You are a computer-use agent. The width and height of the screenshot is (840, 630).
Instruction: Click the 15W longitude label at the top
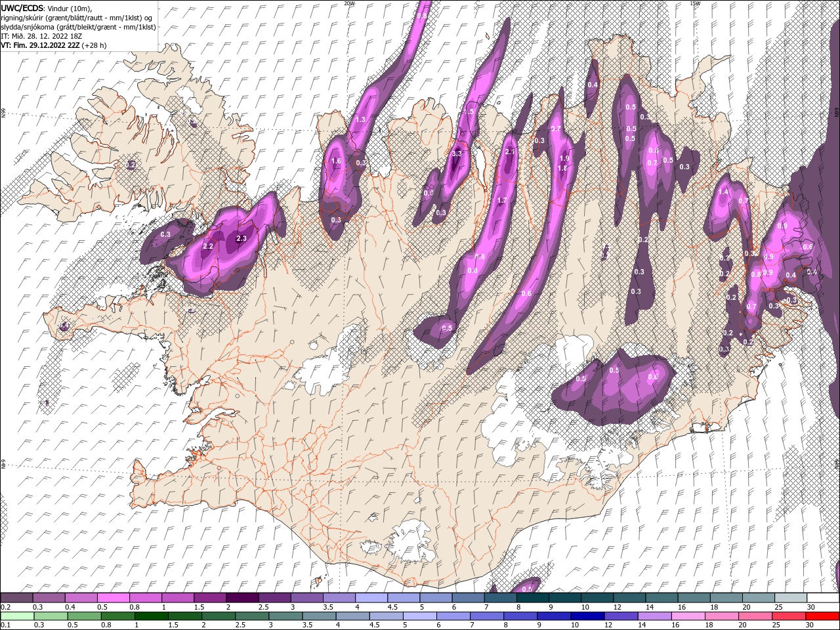695,3
